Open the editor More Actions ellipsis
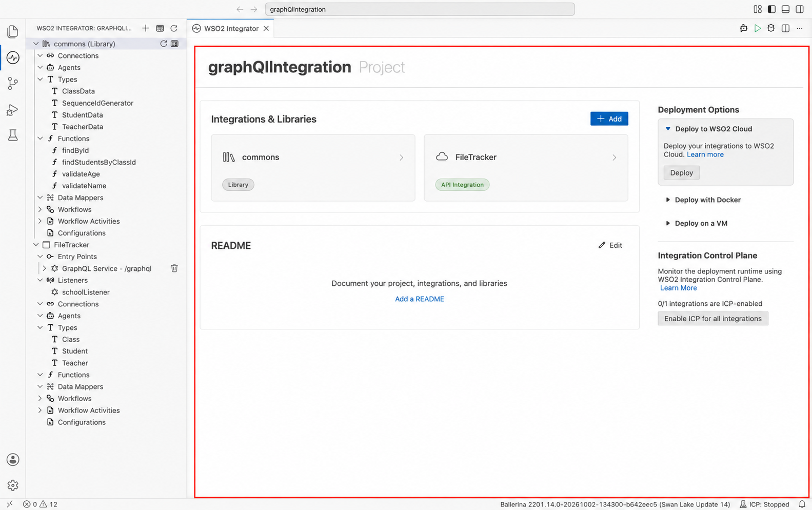812x510 pixels. [800, 29]
